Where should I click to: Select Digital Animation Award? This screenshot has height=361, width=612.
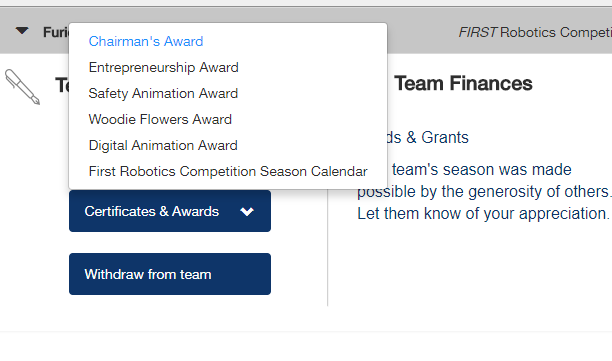click(x=163, y=146)
